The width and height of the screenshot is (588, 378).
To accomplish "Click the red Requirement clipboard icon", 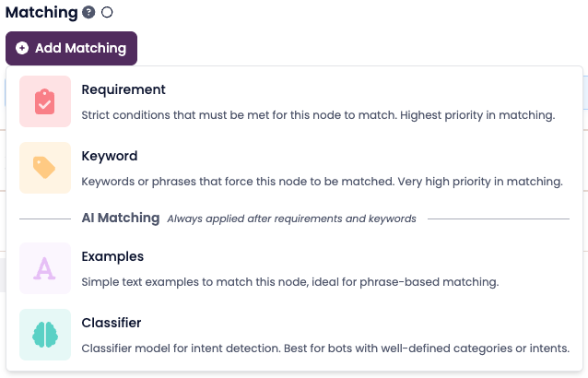I will (x=44, y=101).
